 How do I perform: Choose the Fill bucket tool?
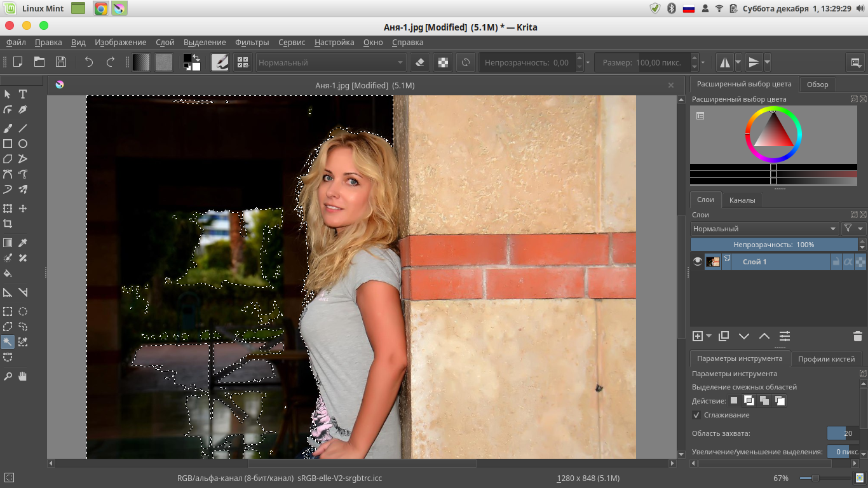(x=8, y=274)
